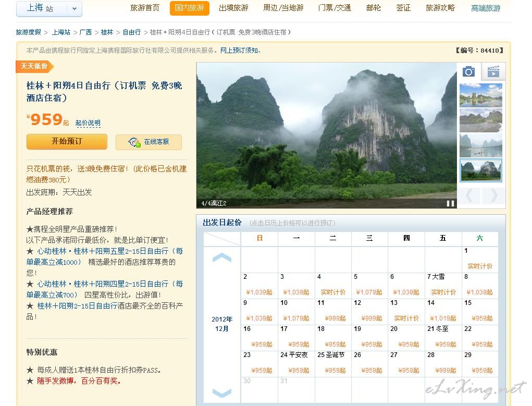Open the 邮轮 nav tab
The height and width of the screenshot is (406, 532).
pyautogui.click(x=374, y=8)
